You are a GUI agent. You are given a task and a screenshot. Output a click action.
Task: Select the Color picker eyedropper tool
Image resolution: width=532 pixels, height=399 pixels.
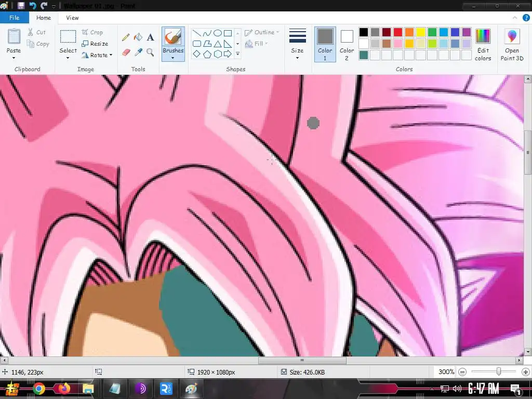(138, 52)
